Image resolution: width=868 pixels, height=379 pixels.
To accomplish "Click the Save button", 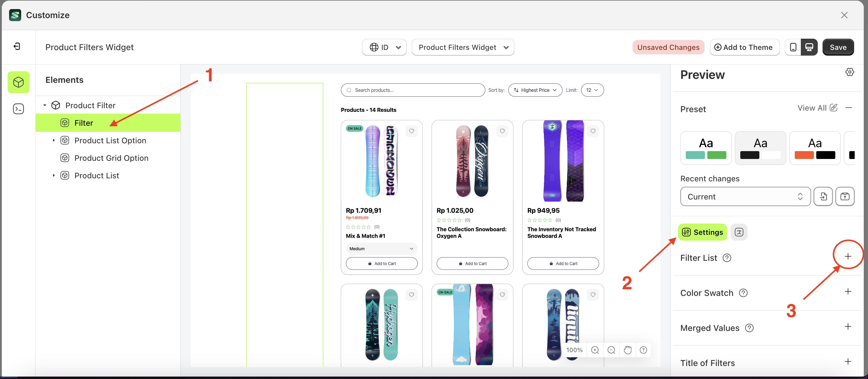I will 838,47.
